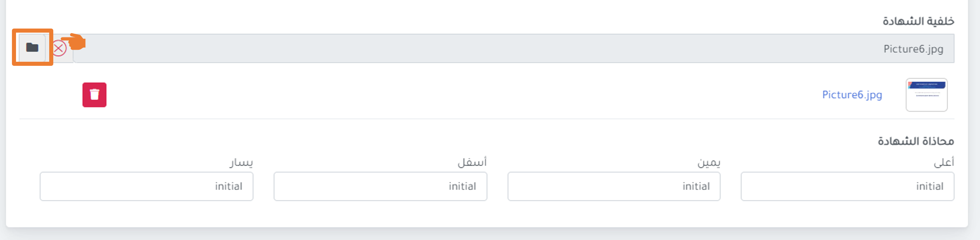
Task: Focus the أسفل alignment input field
Action: (x=380, y=186)
